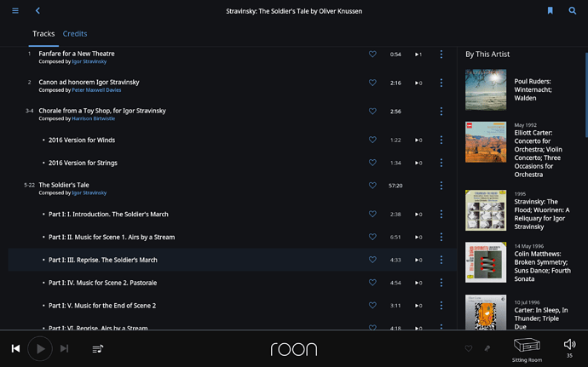Select the Tracks tab
The width and height of the screenshot is (588, 367).
click(43, 34)
